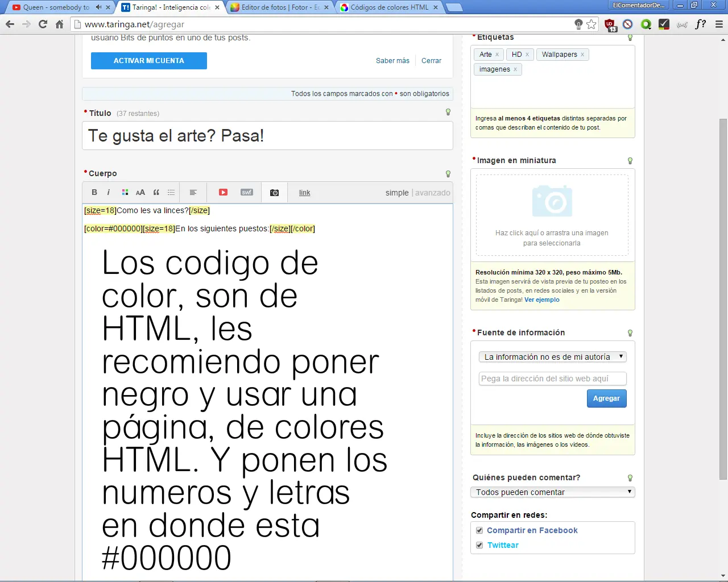The image size is (728, 582).
Task: Open the Chrome main menu
Action: [719, 24]
